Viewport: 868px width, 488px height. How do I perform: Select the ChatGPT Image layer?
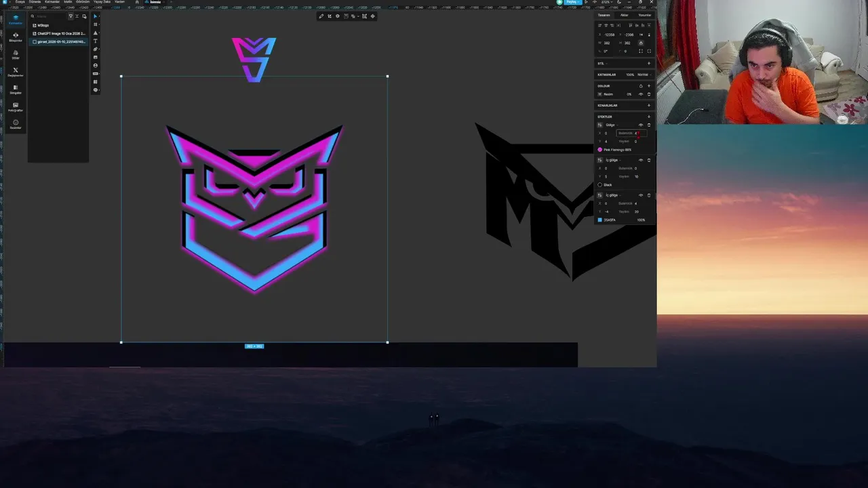coord(58,33)
